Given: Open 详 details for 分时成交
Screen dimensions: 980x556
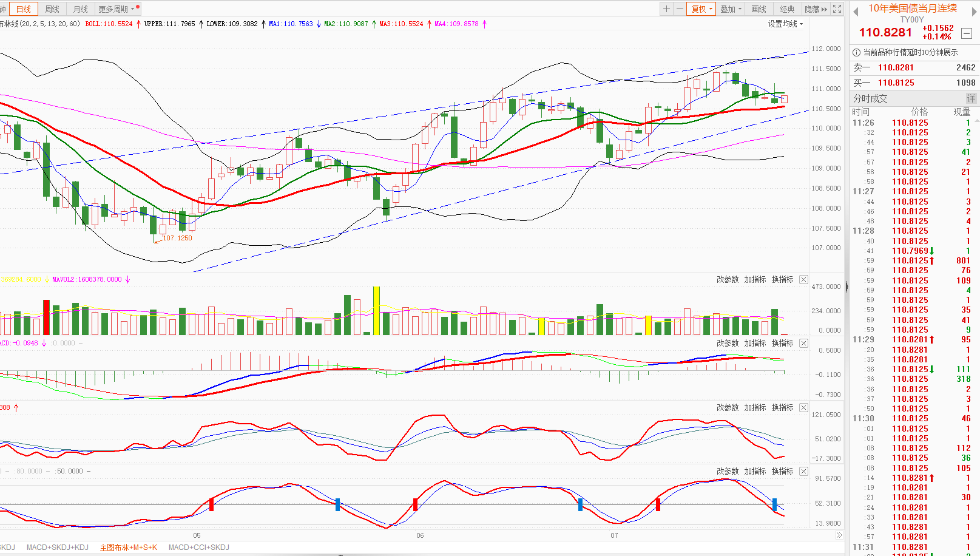Looking at the screenshot, I should 971,98.
